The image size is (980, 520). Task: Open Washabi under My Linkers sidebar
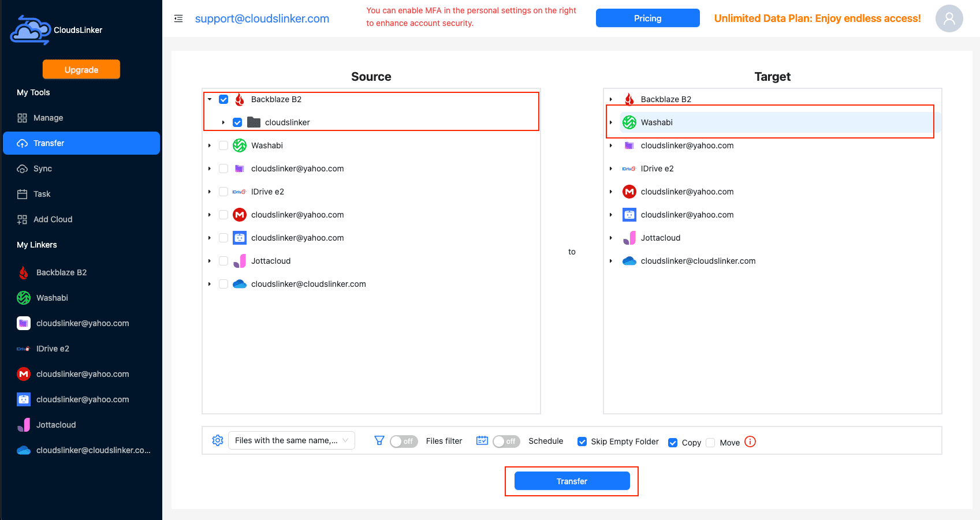(x=81, y=298)
